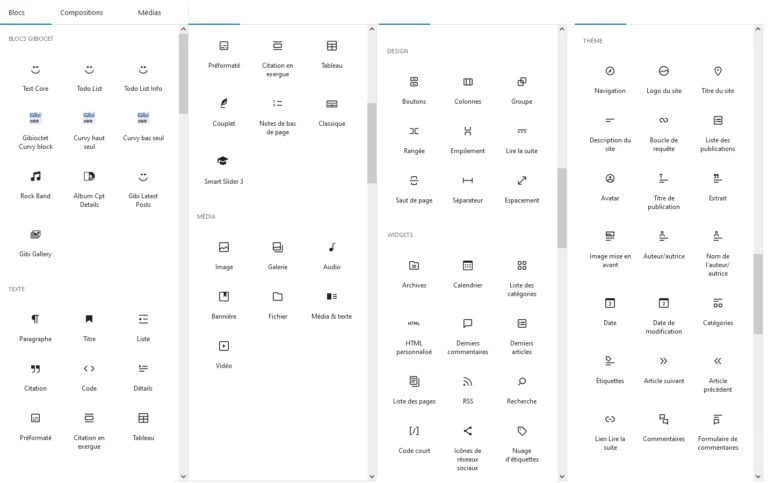Add the Recherche search block

click(522, 390)
